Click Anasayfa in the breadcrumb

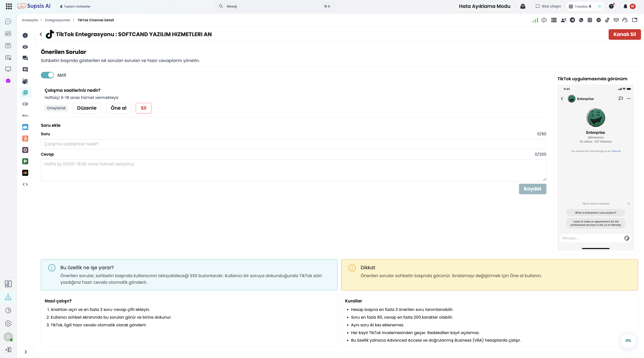click(x=30, y=20)
